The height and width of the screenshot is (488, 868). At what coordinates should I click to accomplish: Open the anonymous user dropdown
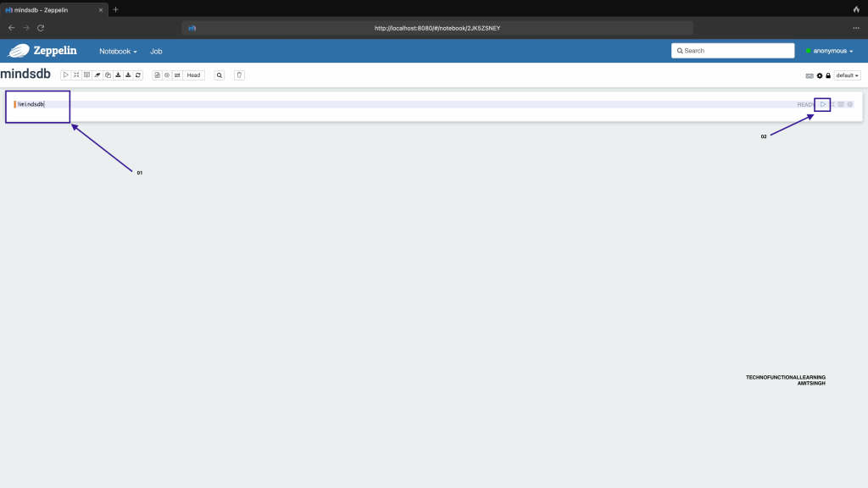click(829, 51)
